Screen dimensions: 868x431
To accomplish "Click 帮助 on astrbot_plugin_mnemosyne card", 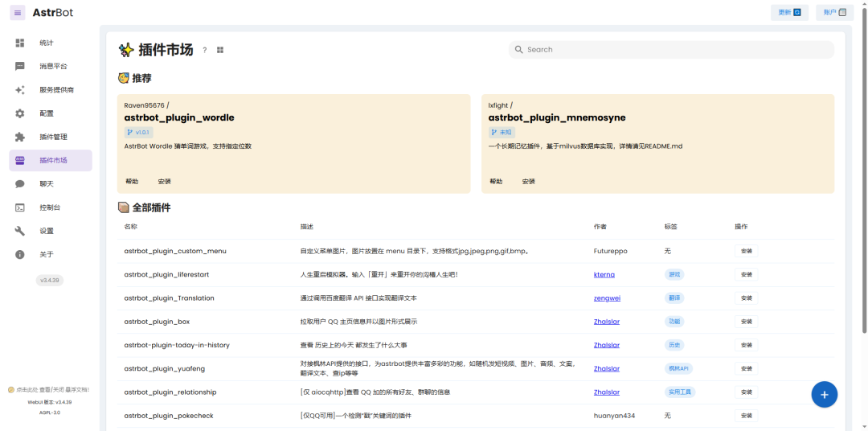I will tap(497, 181).
